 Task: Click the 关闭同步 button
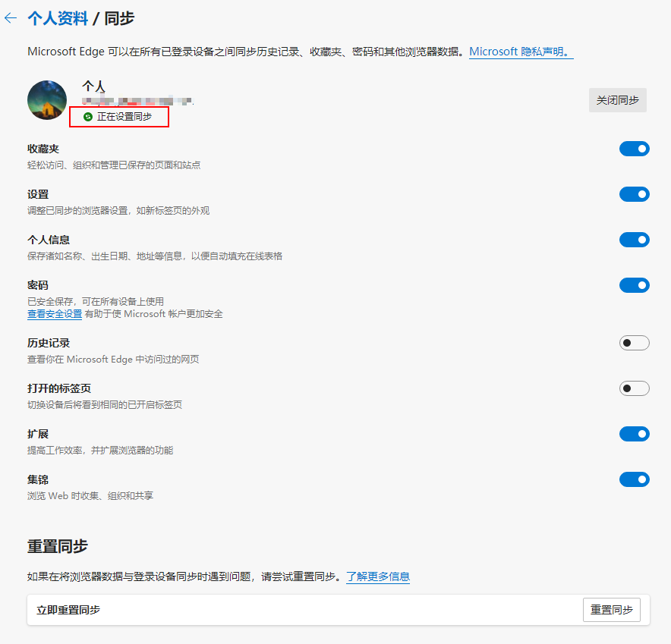click(x=618, y=100)
